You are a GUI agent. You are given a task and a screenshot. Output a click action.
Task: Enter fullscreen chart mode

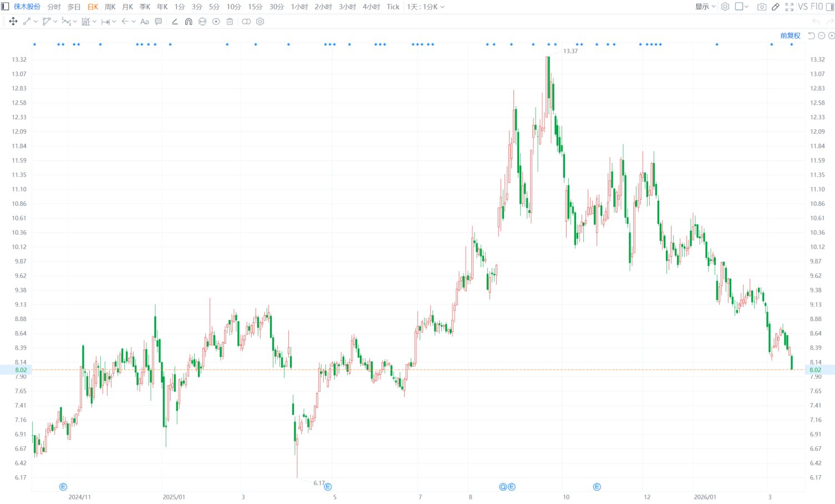tap(789, 7)
